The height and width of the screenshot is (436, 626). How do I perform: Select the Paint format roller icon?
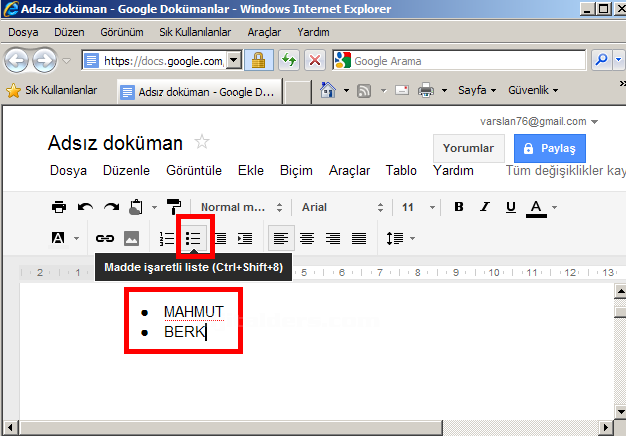click(x=174, y=207)
